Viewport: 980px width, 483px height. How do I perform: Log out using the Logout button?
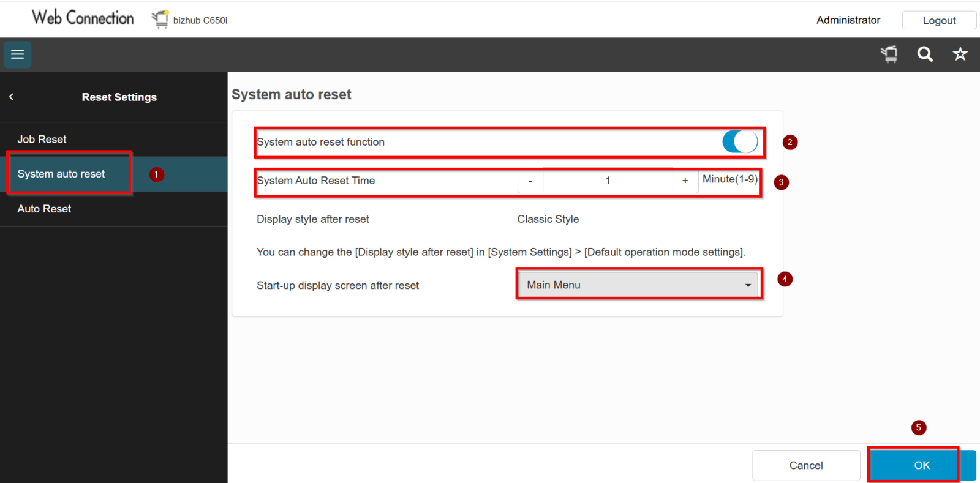coord(938,20)
